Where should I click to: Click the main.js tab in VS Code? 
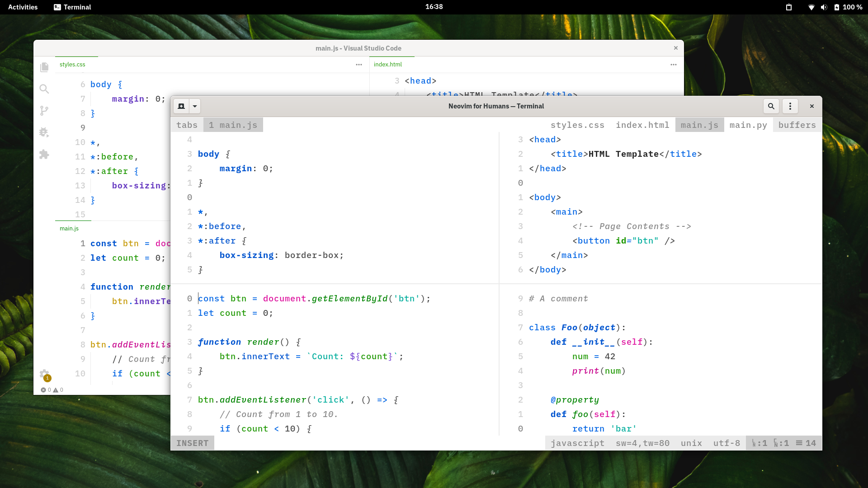(69, 229)
